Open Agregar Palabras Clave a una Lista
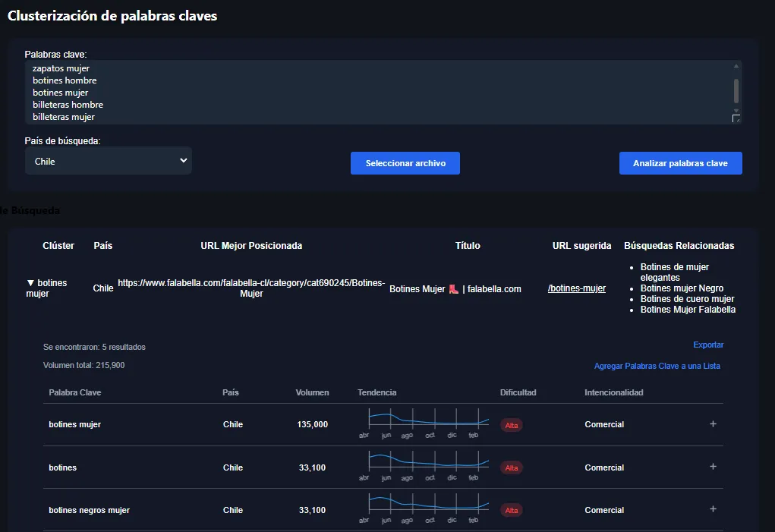Image resolution: width=775 pixels, height=532 pixels. pyautogui.click(x=657, y=366)
